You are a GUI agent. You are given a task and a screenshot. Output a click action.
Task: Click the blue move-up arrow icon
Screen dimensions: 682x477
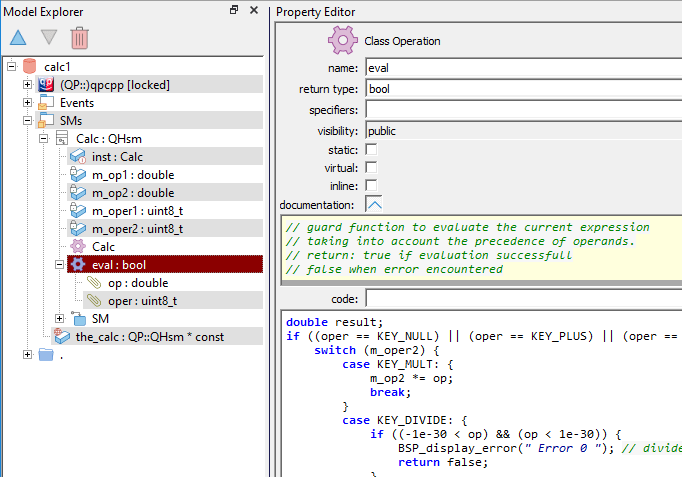tap(17, 38)
